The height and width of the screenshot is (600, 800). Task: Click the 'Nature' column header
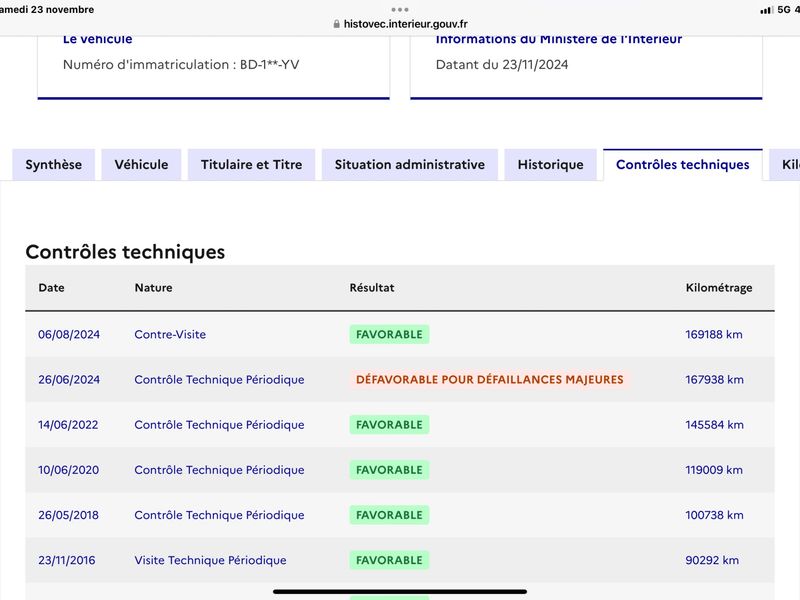coord(154,288)
